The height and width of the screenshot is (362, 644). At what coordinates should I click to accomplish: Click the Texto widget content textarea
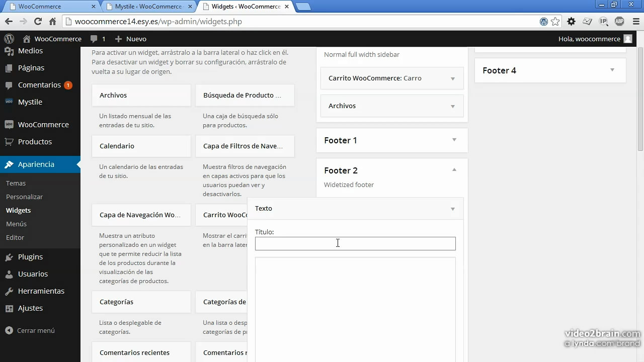(355, 310)
